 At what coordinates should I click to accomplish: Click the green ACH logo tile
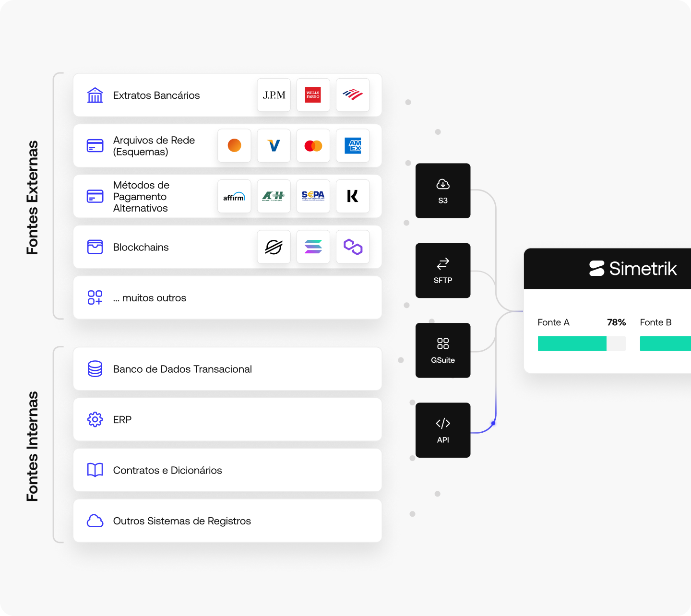(x=274, y=196)
